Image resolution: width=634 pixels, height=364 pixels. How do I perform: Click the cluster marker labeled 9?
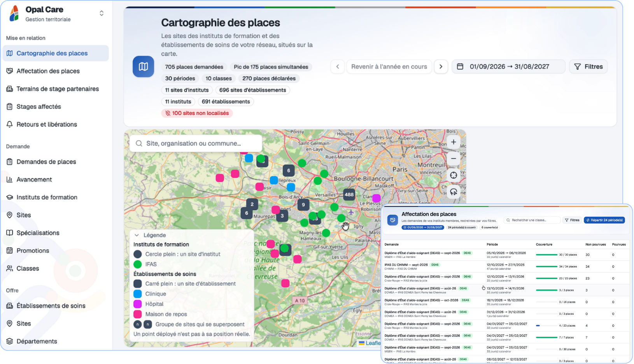(x=303, y=204)
